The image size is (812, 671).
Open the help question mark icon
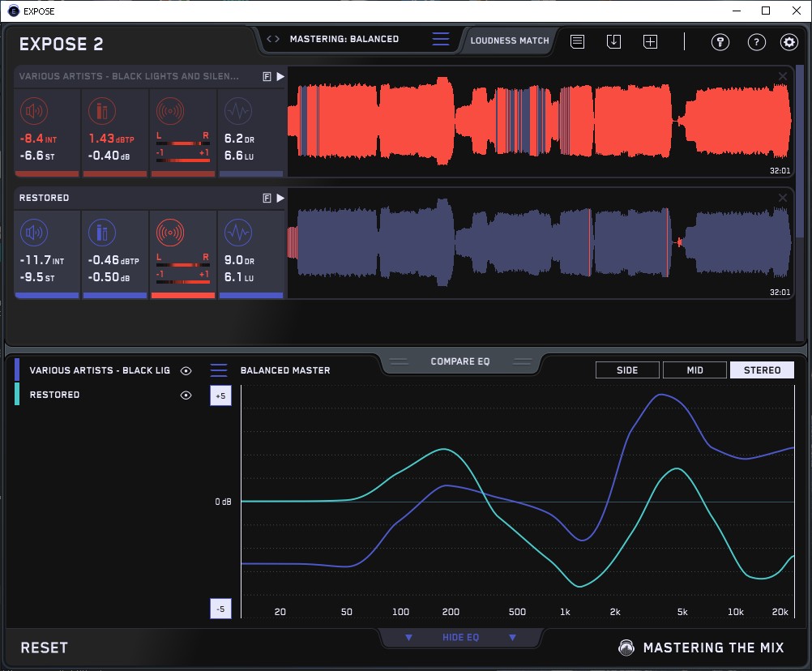[x=756, y=42]
